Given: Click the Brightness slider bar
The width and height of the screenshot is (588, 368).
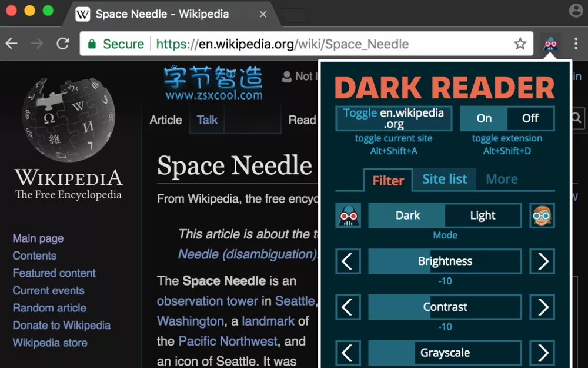Looking at the screenshot, I should pos(445,261).
